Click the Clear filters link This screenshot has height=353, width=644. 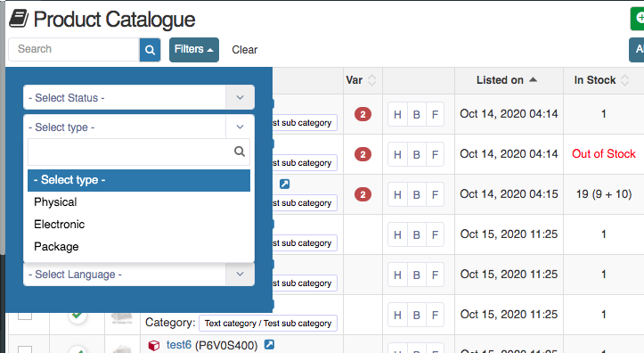pos(244,50)
